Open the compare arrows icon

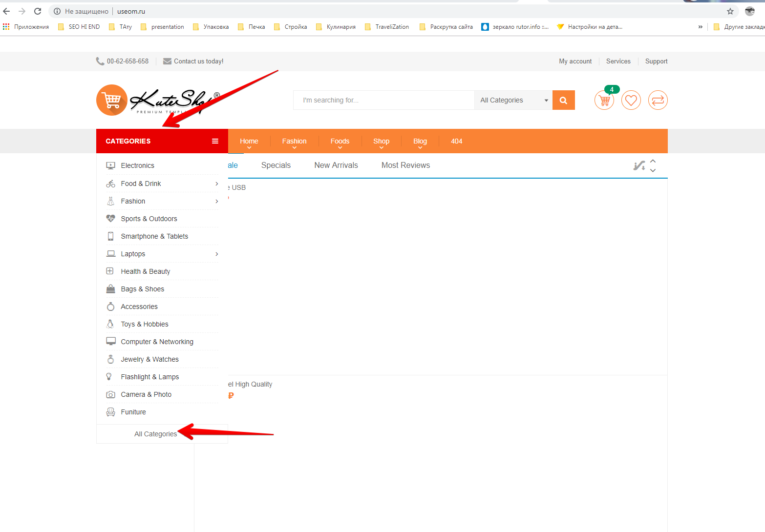658,100
